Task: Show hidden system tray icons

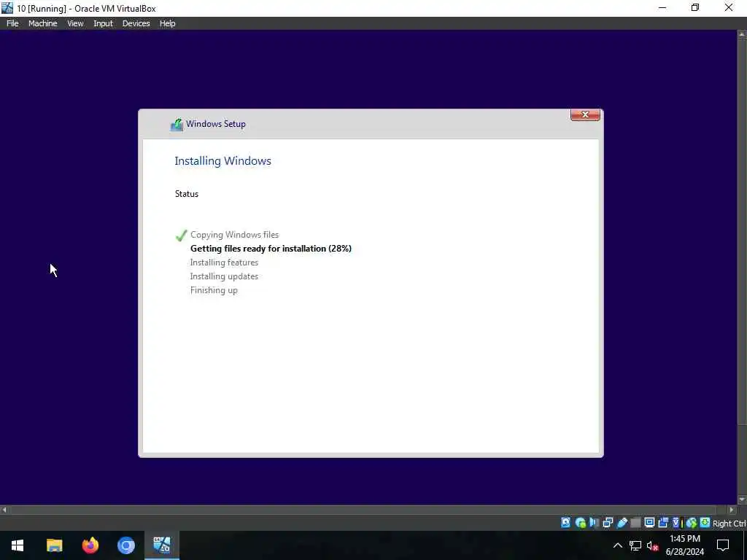Action: pos(617,545)
